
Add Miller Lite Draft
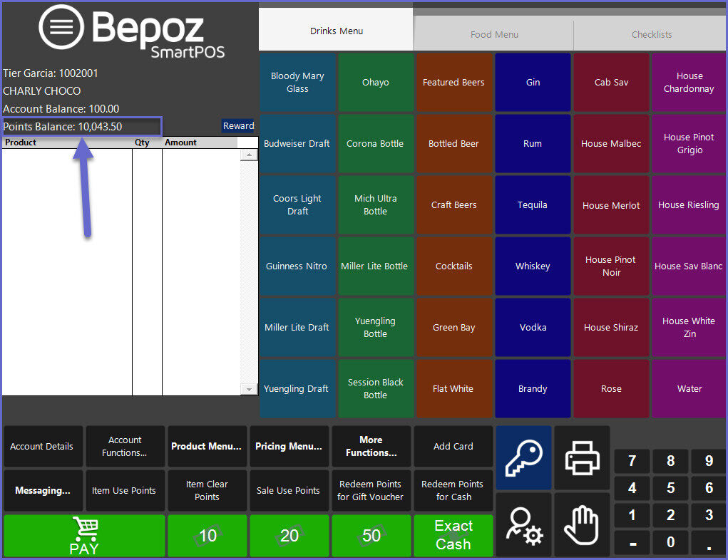297,327
